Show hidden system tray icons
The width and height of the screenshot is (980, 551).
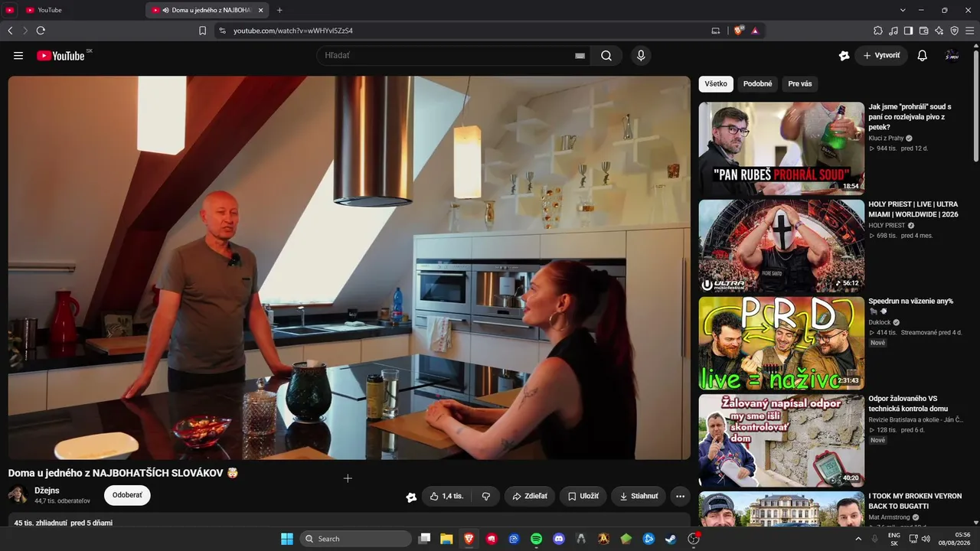pos(858,539)
